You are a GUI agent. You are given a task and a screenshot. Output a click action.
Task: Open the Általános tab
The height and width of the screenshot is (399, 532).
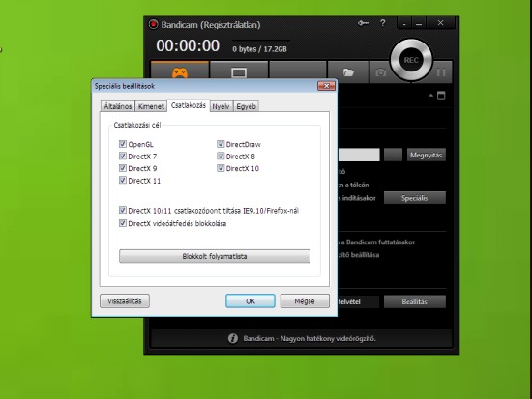[x=117, y=106]
